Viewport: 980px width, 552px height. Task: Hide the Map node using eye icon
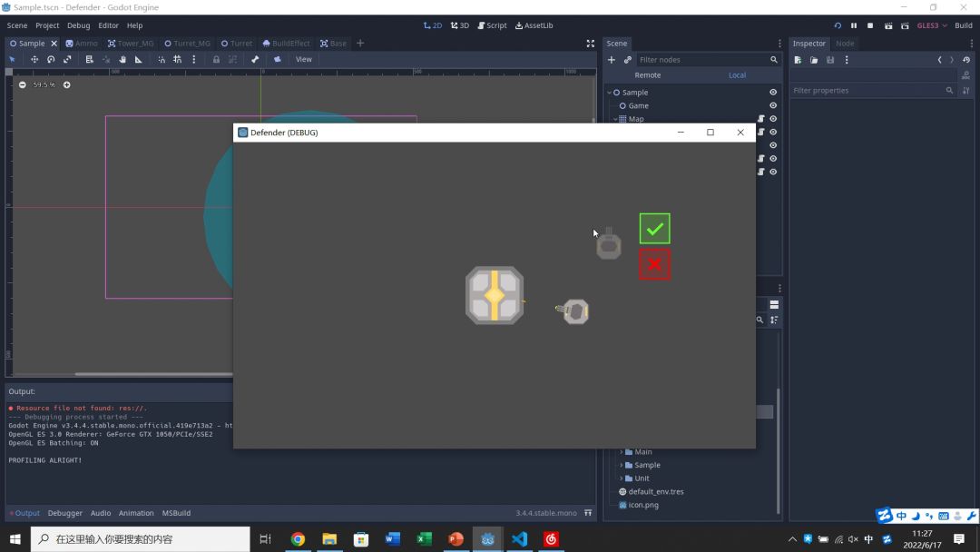773,119
